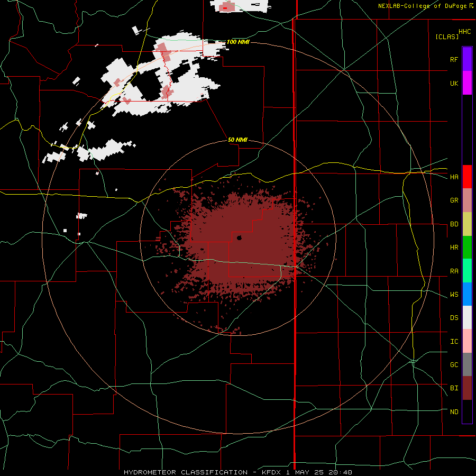Click the black radar site dot
The height and width of the screenshot is (476, 476).
[239, 237]
